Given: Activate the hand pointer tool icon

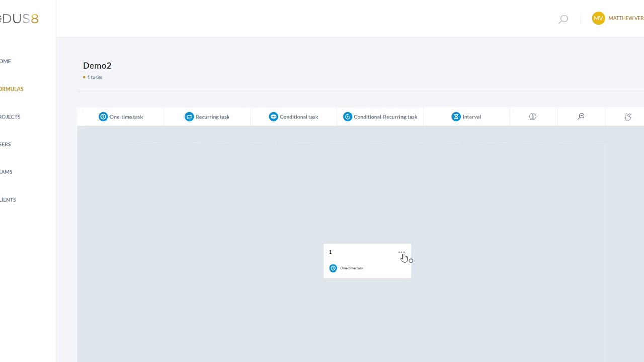Looking at the screenshot, I should coord(628,117).
